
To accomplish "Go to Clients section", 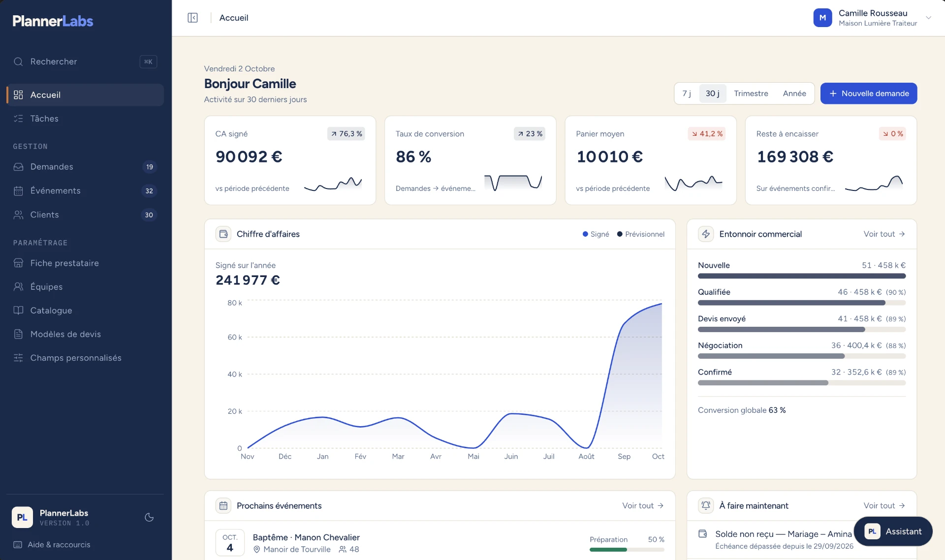I will pyautogui.click(x=85, y=215).
